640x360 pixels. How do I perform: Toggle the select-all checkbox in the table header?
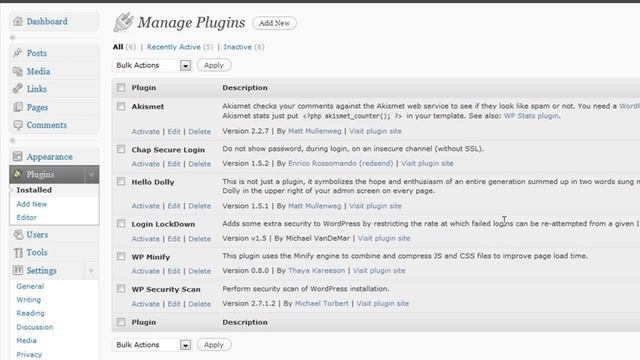pos(121,87)
